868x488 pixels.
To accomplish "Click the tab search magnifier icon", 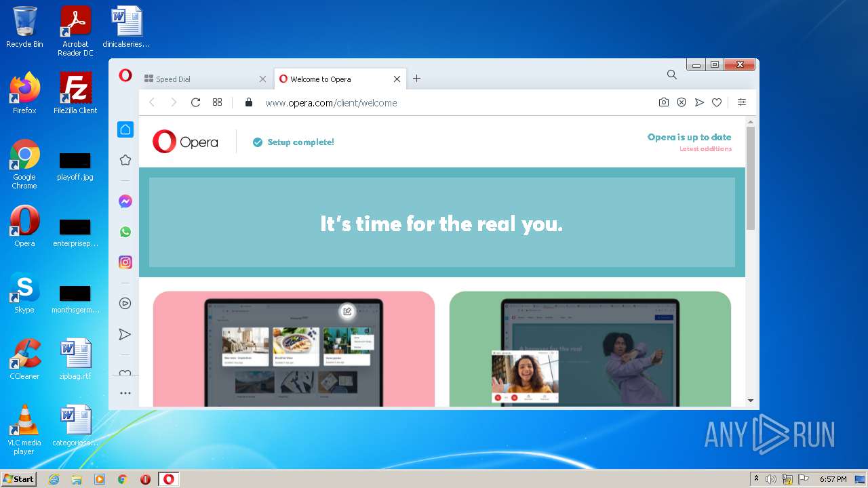I will [x=671, y=75].
